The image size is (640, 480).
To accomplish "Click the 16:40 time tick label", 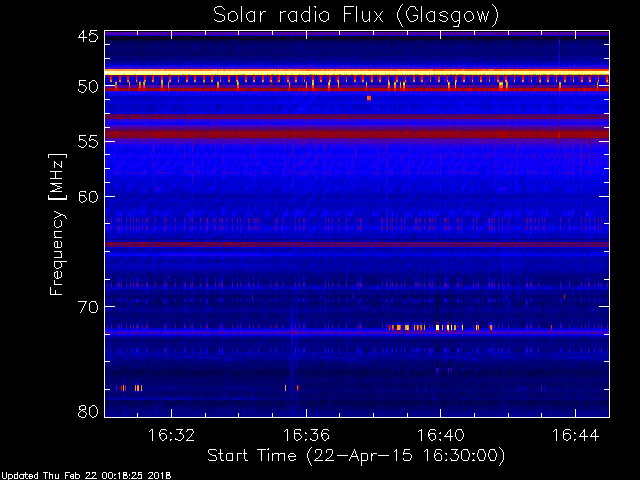I will (x=441, y=435).
